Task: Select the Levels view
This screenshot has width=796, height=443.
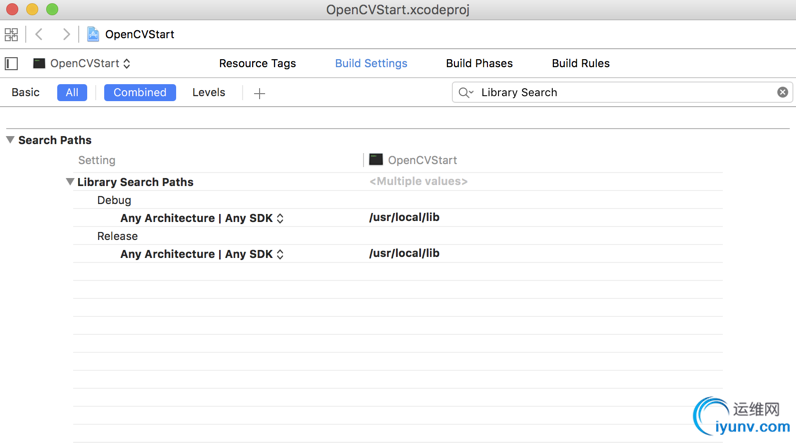Action: (x=209, y=92)
